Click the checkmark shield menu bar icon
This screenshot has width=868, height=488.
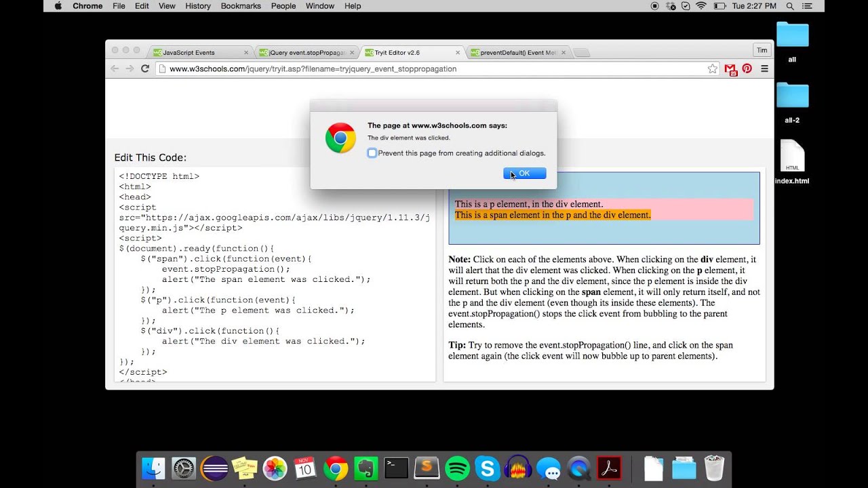(x=686, y=6)
